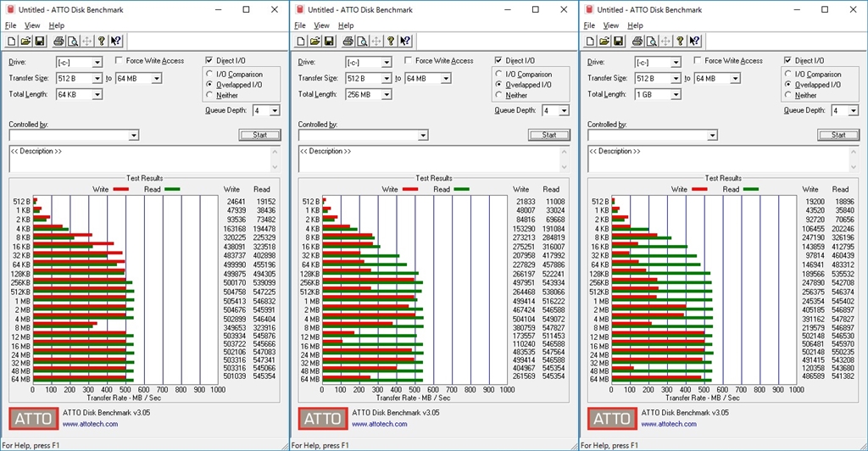Click Open folder icon in 256 MB window
The height and width of the screenshot is (451, 868).
(x=314, y=41)
